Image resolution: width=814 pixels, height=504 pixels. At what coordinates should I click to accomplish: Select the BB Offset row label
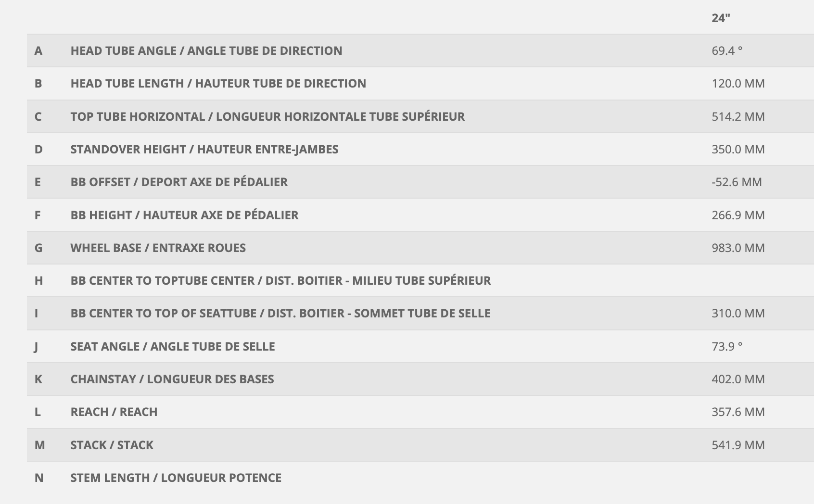point(179,182)
